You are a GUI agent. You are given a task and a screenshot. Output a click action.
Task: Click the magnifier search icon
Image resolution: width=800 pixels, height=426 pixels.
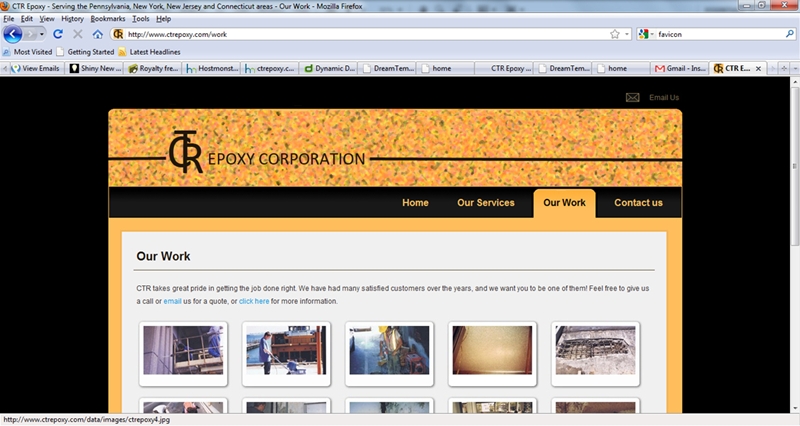pyautogui.click(x=789, y=34)
